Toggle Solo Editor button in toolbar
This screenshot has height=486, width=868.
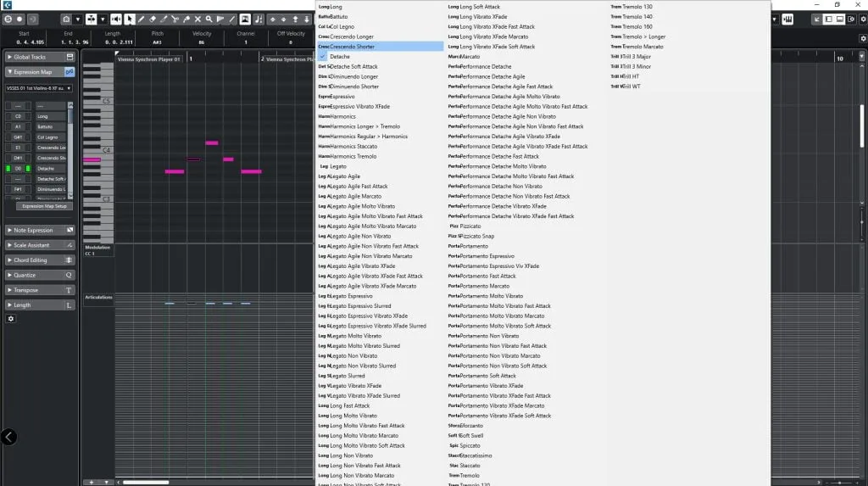[x=8, y=19]
